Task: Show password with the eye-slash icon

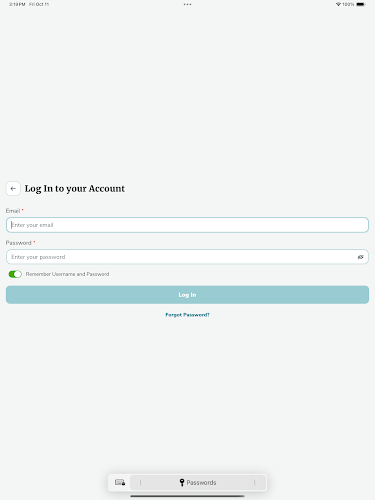Action: coord(360,257)
